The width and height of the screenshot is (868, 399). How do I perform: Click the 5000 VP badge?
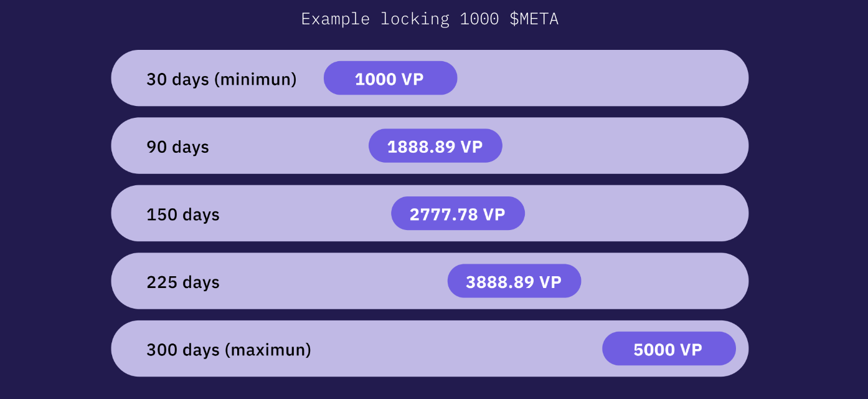(x=669, y=349)
